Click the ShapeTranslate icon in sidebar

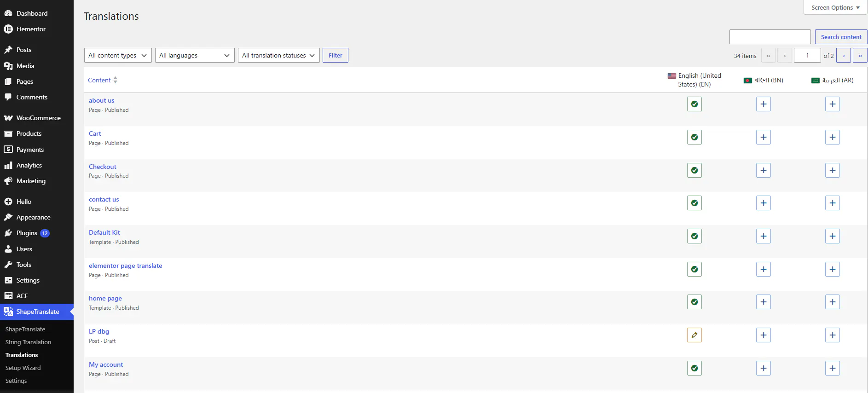[x=8, y=312]
